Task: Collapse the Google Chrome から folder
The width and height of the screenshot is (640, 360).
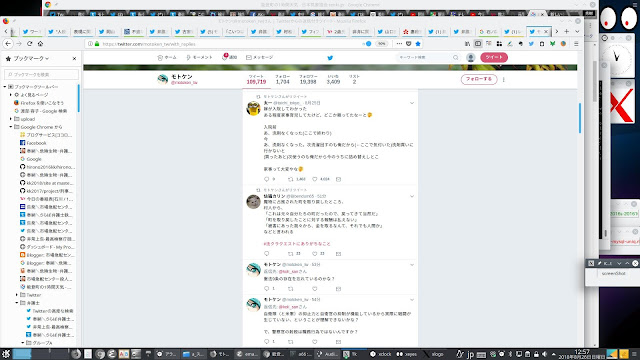Action: coord(11,127)
